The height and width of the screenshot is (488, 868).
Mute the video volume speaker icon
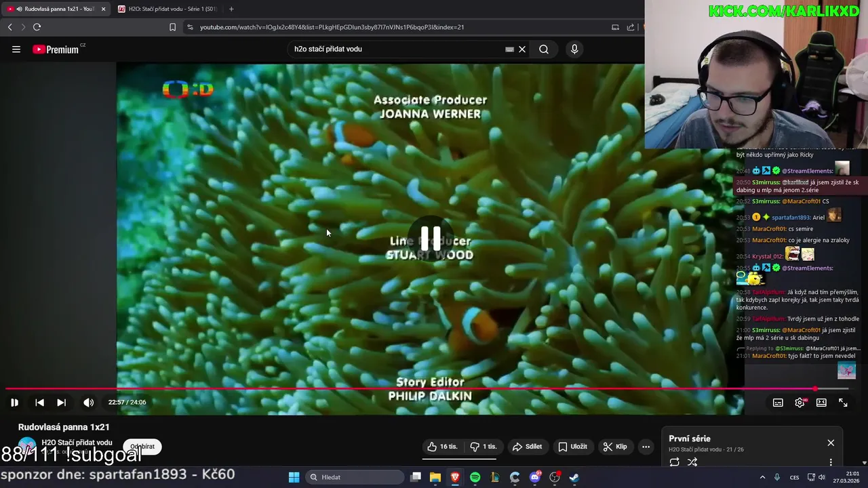(x=88, y=403)
